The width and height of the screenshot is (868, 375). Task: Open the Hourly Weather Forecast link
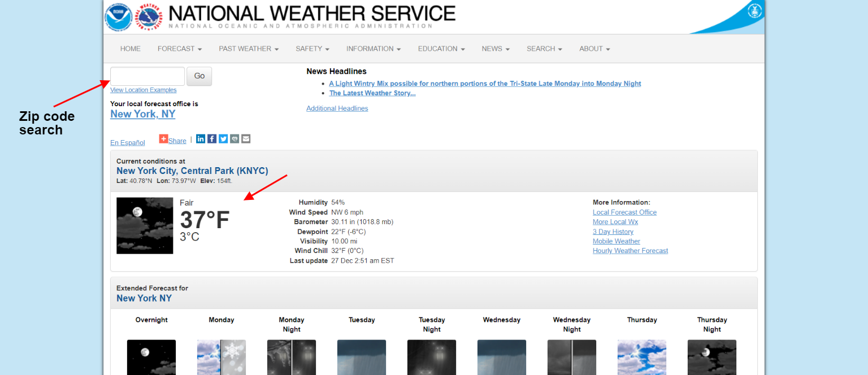(x=630, y=251)
